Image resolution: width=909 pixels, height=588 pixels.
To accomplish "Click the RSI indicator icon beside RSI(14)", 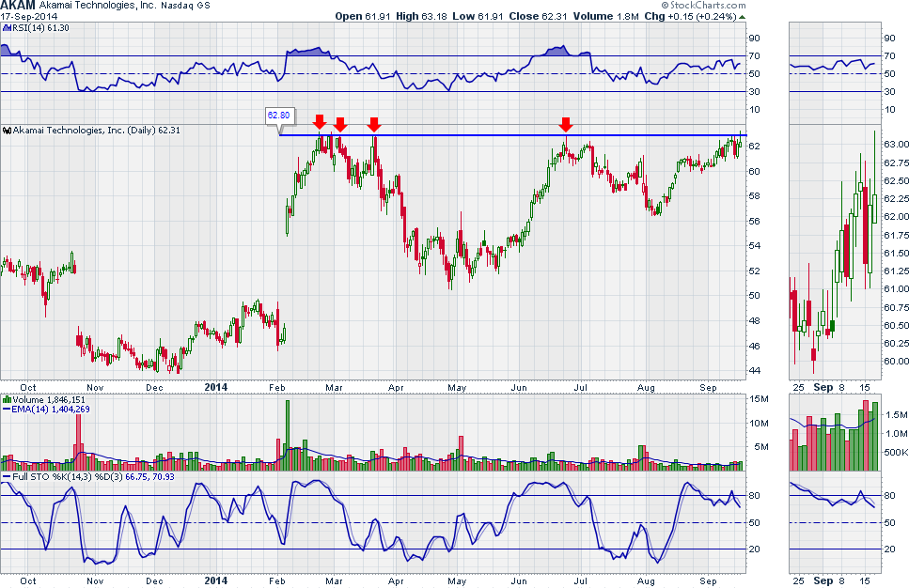I will click(7, 28).
